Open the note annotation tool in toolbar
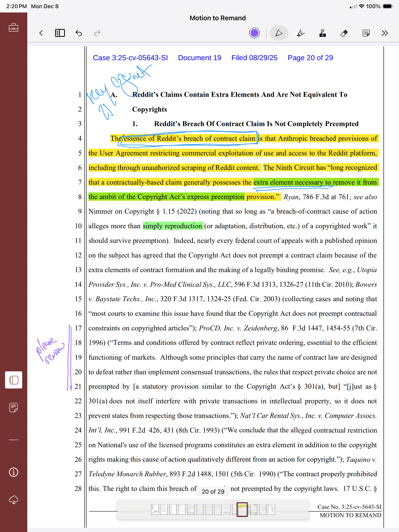The height and width of the screenshot is (532, 399). click(366, 33)
